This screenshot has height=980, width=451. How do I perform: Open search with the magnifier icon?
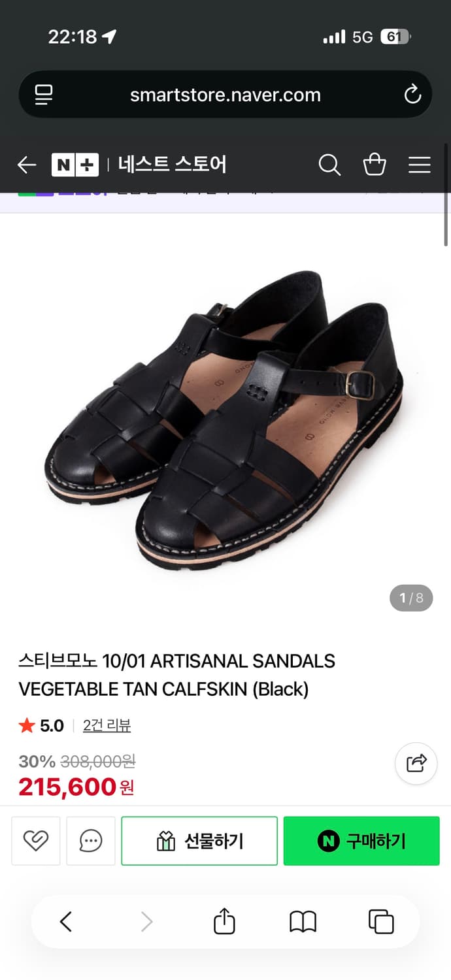329,165
